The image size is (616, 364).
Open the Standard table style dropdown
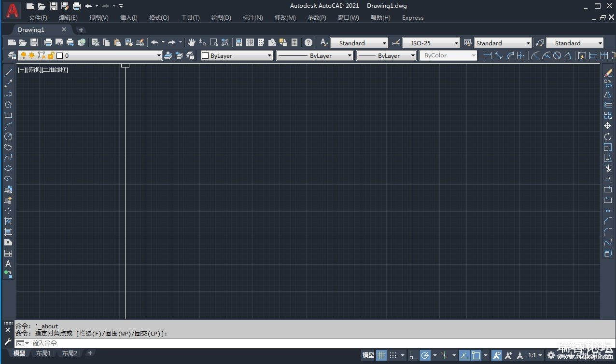point(528,43)
